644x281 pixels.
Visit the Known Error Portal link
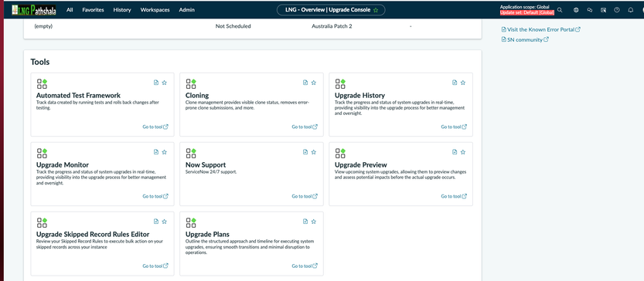[x=541, y=29]
